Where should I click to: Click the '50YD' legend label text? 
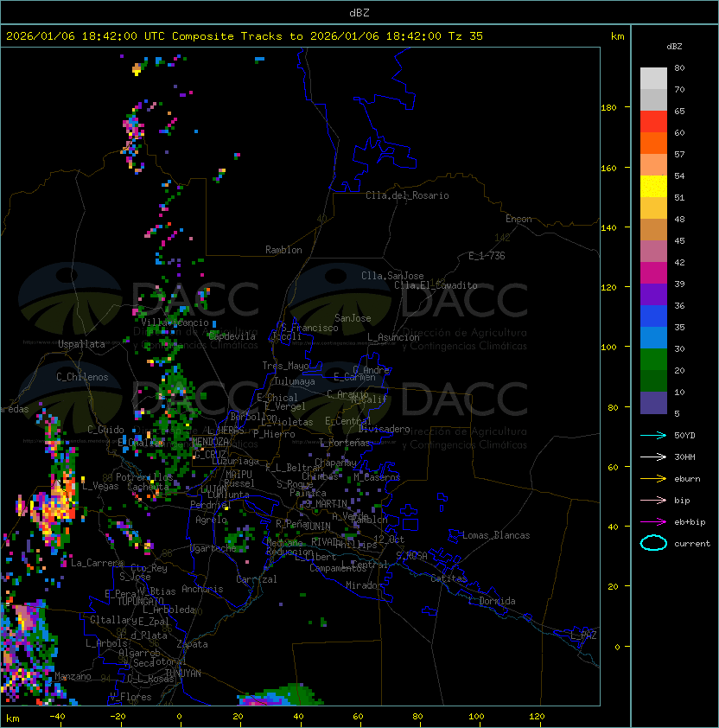(684, 436)
